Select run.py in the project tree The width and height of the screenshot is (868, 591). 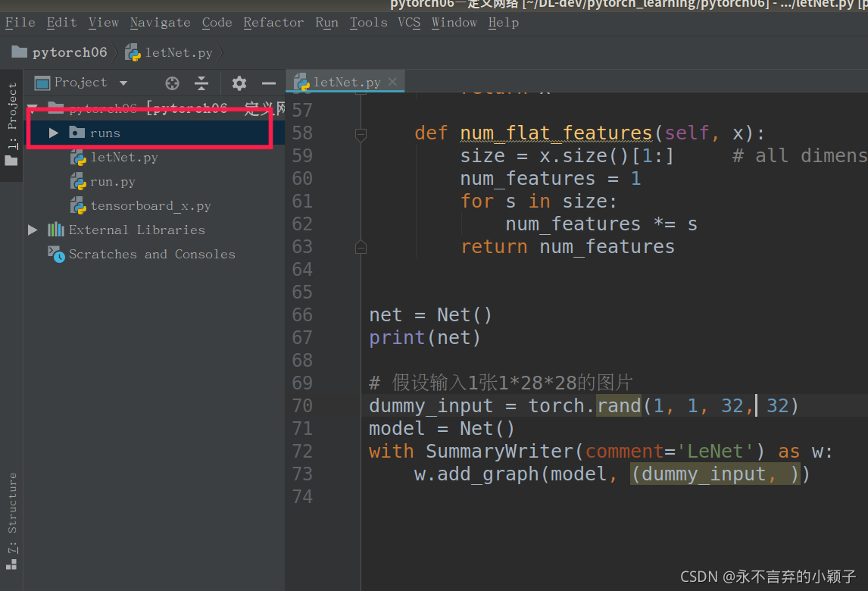coord(112,182)
